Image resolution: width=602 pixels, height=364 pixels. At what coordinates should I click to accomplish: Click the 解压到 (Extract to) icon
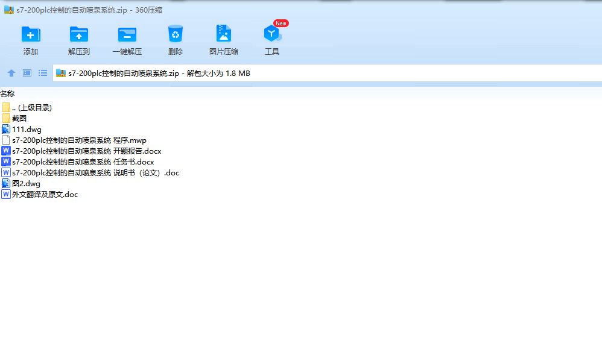[78, 34]
